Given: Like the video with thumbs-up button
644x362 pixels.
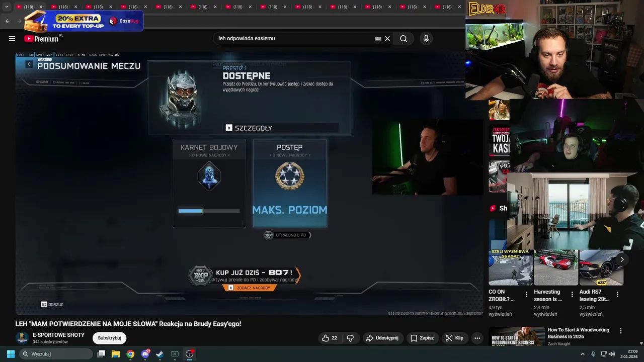Looking at the screenshot, I should click(330, 338).
